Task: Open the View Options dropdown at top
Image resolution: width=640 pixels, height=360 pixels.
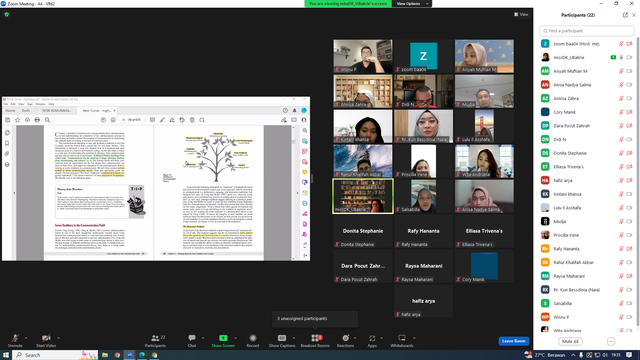Action: (x=412, y=4)
